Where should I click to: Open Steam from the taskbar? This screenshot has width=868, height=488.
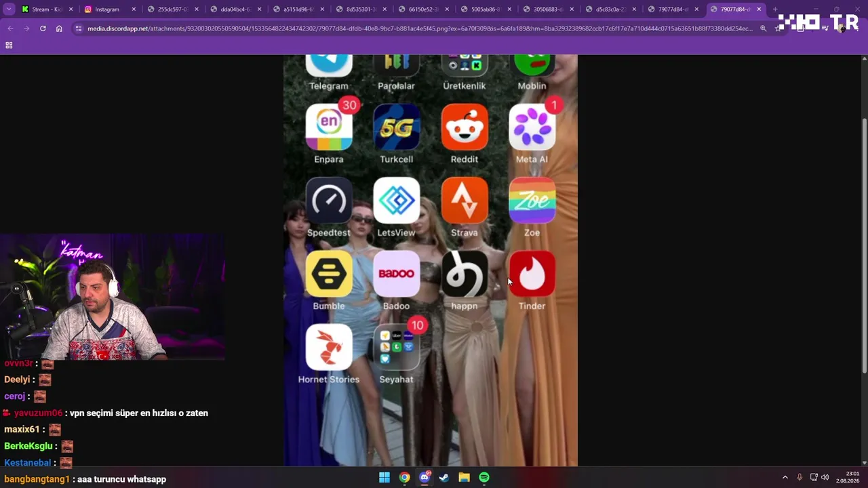pos(444,477)
